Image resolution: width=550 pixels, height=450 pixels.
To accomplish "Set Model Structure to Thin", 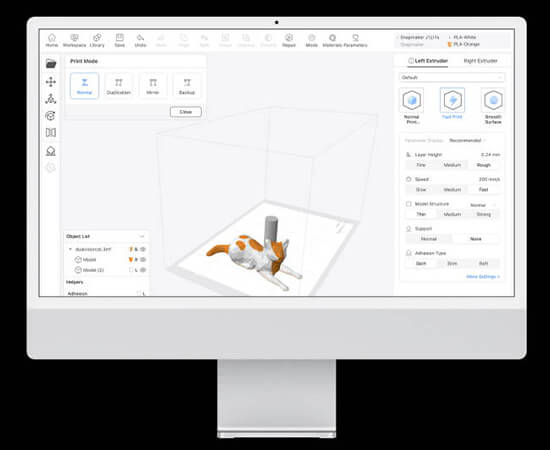I will 421,214.
